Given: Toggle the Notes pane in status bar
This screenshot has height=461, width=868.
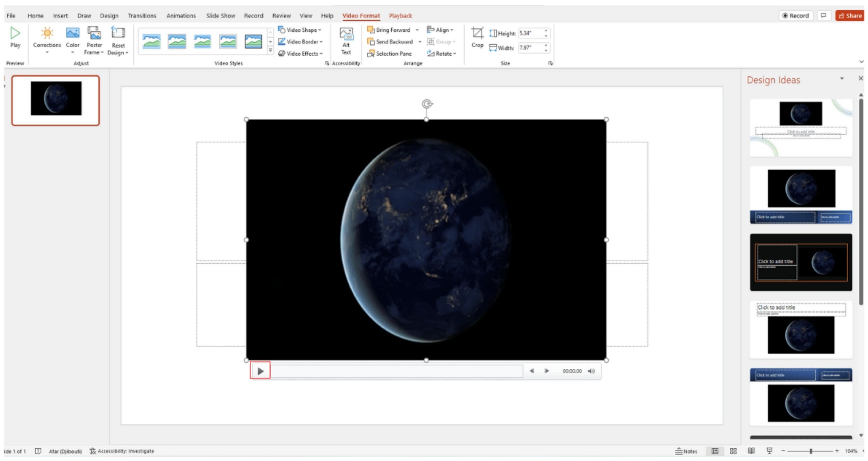Looking at the screenshot, I should coord(686,451).
